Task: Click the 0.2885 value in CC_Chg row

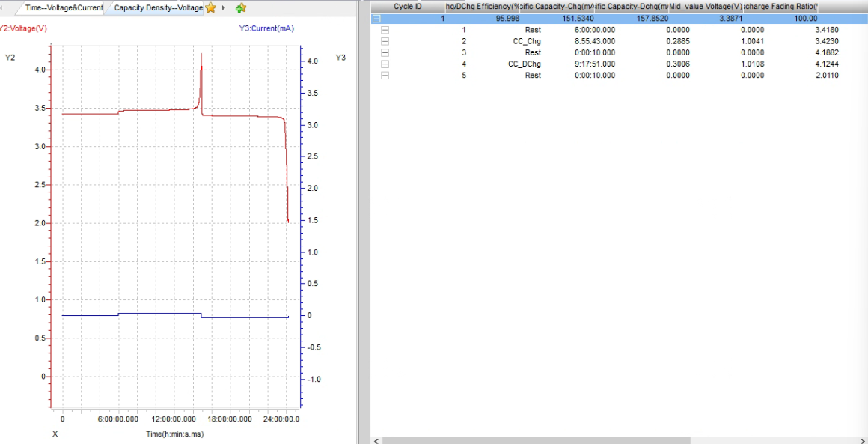Action: click(x=678, y=41)
